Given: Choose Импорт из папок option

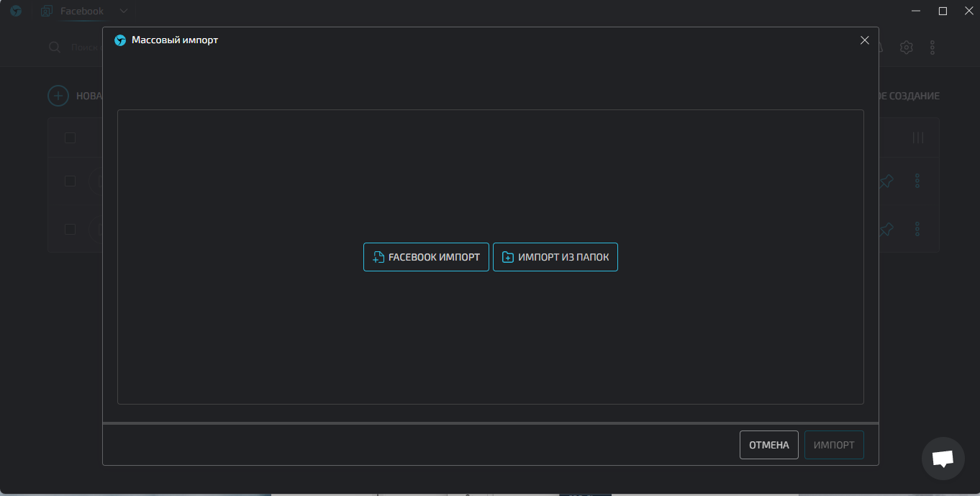Looking at the screenshot, I should [555, 257].
